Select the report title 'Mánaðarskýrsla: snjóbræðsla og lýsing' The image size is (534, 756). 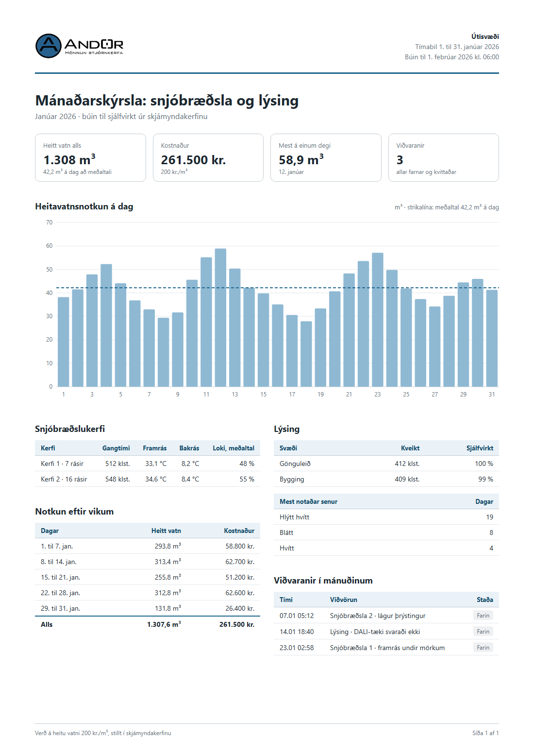click(x=167, y=101)
